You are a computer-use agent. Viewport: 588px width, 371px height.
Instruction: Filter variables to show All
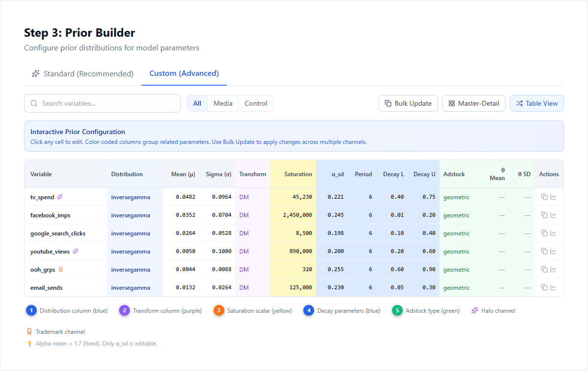(x=197, y=103)
